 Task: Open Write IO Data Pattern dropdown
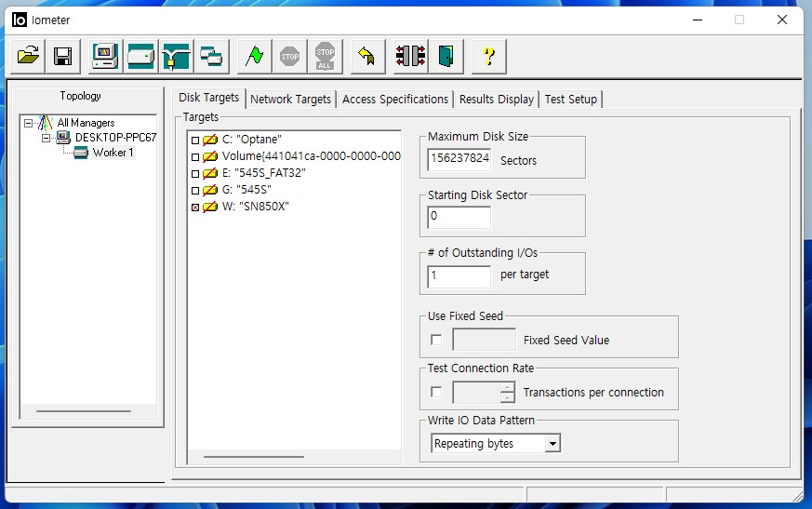point(553,444)
